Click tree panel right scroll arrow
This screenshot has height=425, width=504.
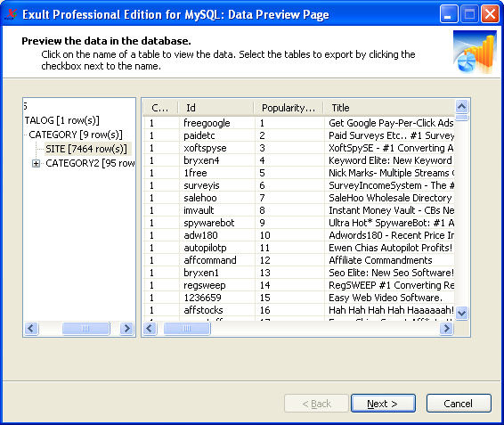tap(127, 329)
